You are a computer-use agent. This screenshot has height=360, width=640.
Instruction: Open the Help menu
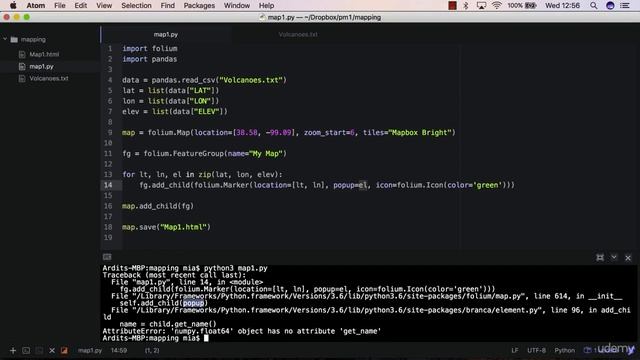pyautogui.click(x=266, y=5)
